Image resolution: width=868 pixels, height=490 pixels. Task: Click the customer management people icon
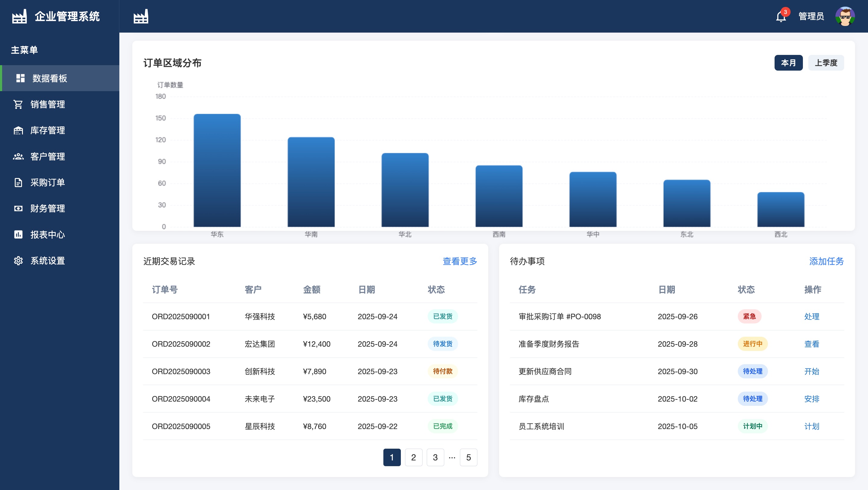pos(18,157)
